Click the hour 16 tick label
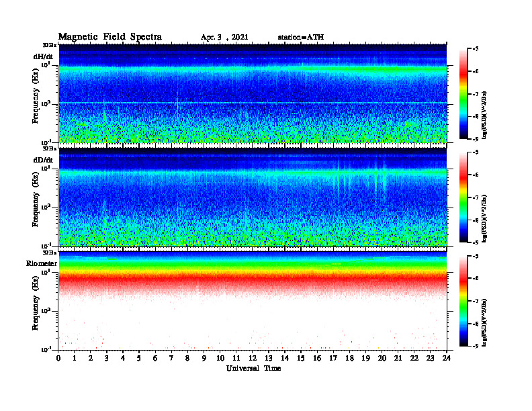The width and height of the screenshot is (532, 411). pyautogui.click(x=317, y=359)
